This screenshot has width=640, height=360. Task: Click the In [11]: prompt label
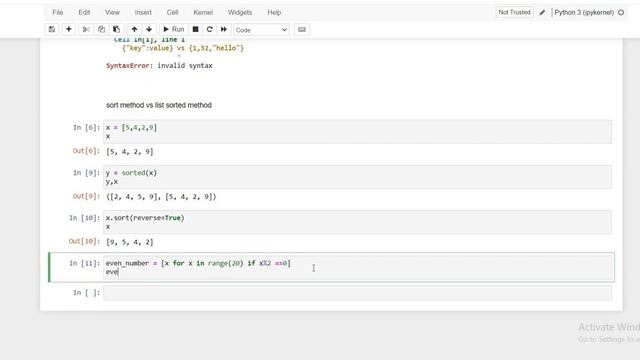(x=84, y=263)
